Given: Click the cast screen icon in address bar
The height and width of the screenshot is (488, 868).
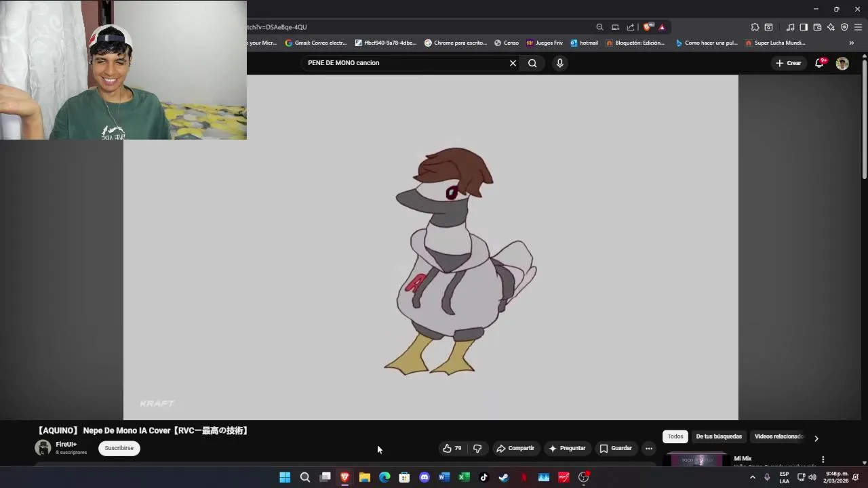Looking at the screenshot, I should tap(615, 27).
